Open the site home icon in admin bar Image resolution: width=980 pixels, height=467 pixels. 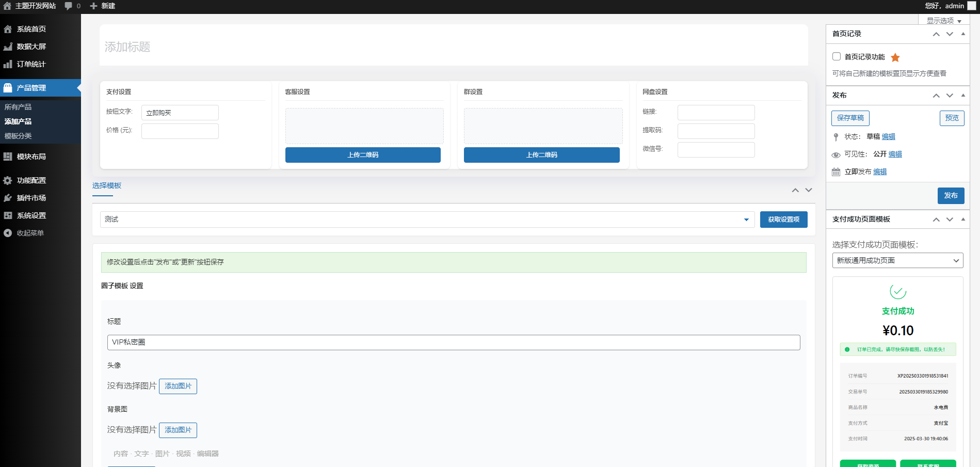click(7, 6)
